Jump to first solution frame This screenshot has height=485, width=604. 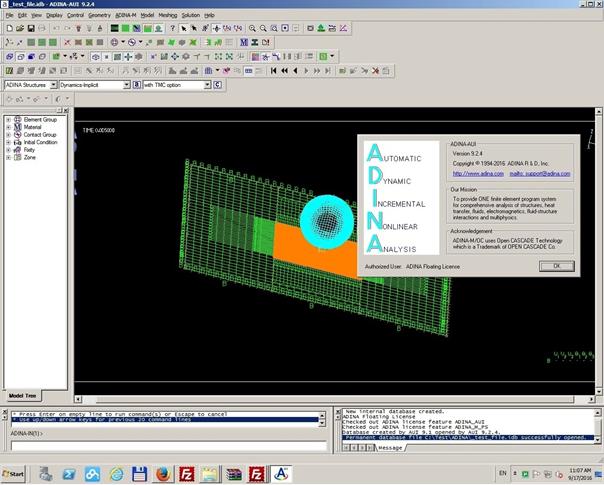pos(273,71)
